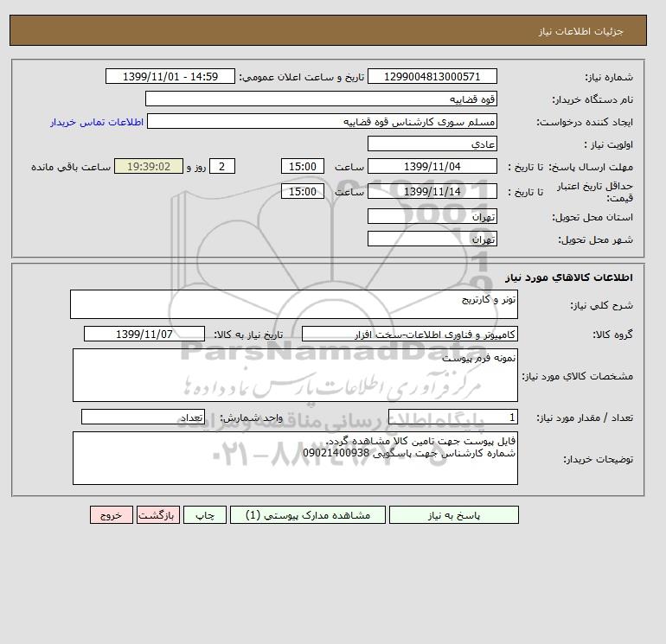This screenshot has height=644, width=666.
Task: Click the توضیحات خریدار label
Action: click(598, 459)
